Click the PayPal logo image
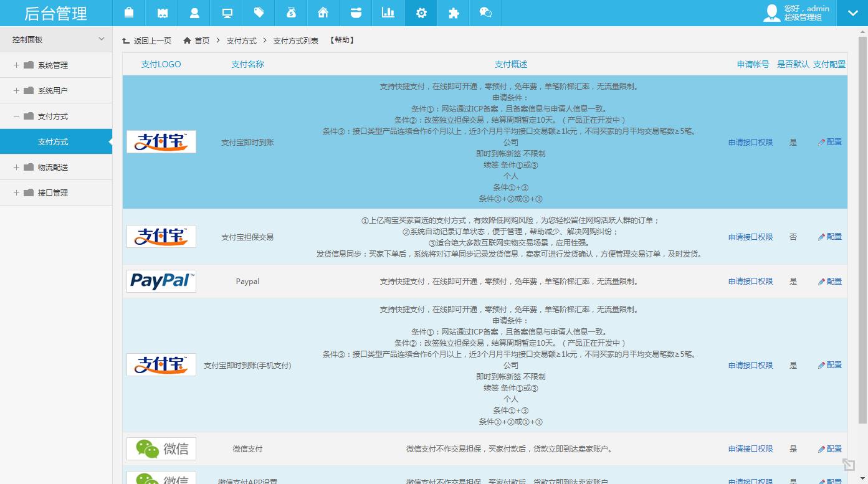868x484 pixels. click(x=161, y=282)
